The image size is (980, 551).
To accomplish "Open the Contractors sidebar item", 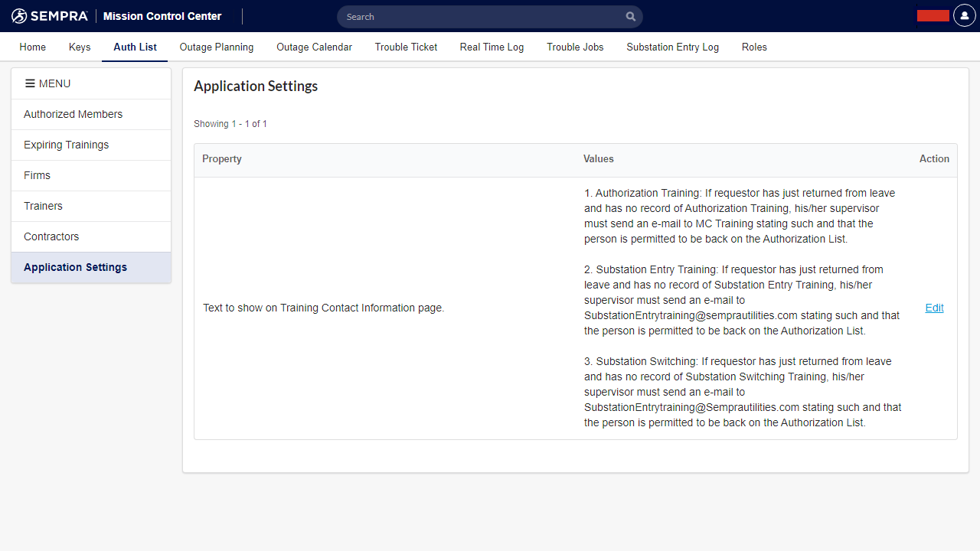I will point(51,236).
